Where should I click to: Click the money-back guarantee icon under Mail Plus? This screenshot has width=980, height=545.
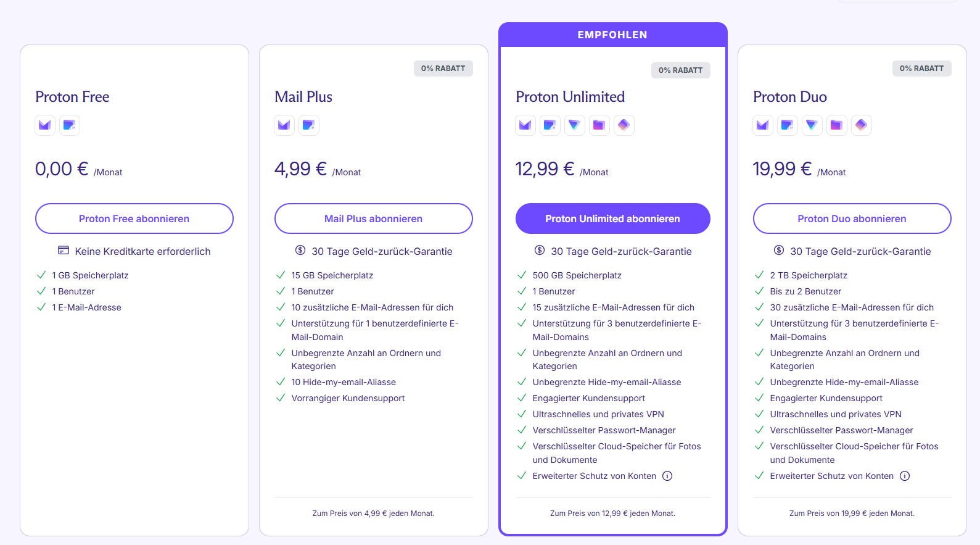pos(300,250)
